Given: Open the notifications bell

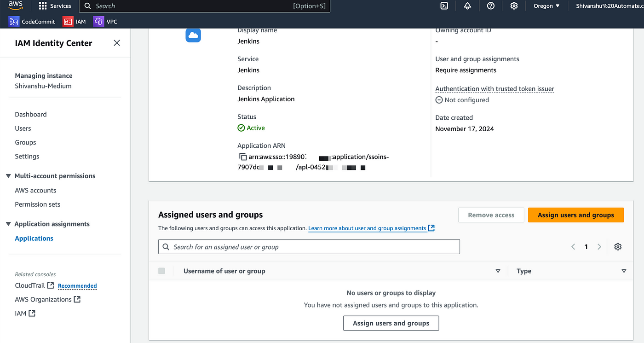Looking at the screenshot, I should click(467, 6).
